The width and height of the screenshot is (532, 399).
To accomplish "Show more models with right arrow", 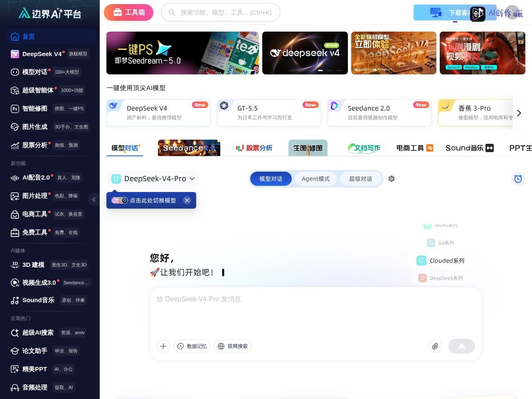I will (x=519, y=113).
